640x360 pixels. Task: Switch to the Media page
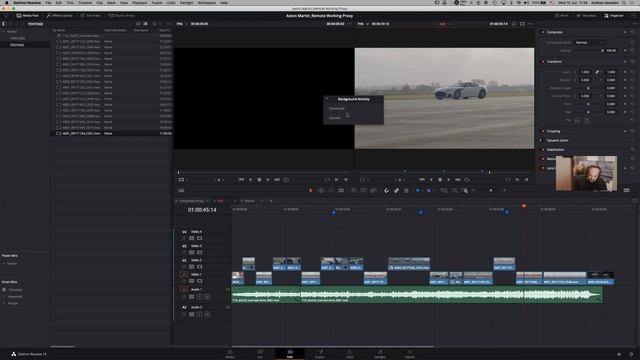click(230, 354)
